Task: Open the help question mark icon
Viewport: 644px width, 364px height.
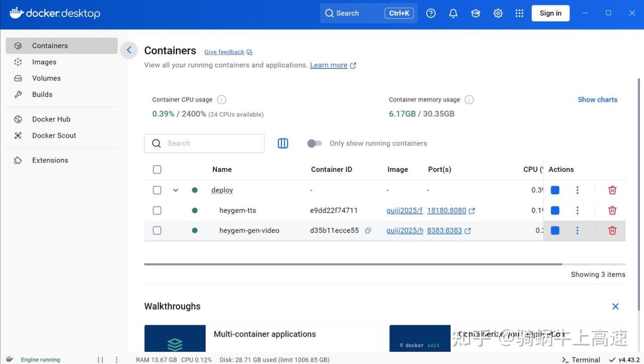Action: [431, 14]
